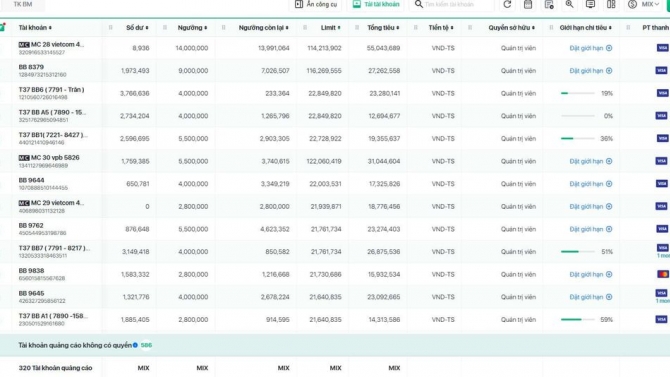
Task: Click the MC badge next to MC 28 vietcom
Action: [24, 44]
